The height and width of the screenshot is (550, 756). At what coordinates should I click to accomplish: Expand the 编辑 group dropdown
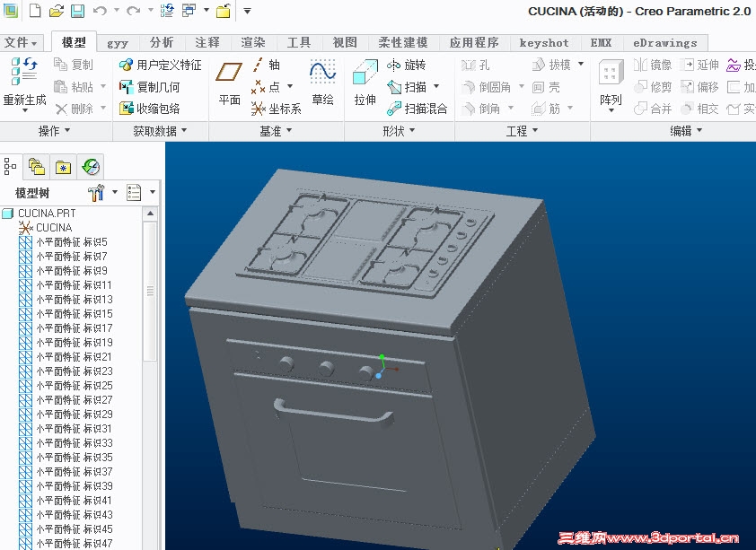tap(686, 131)
